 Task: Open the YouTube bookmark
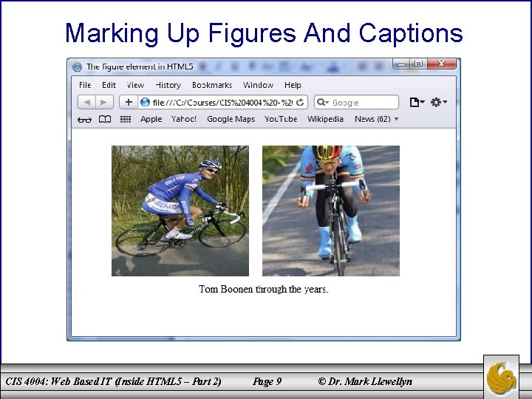click(281, 119)
